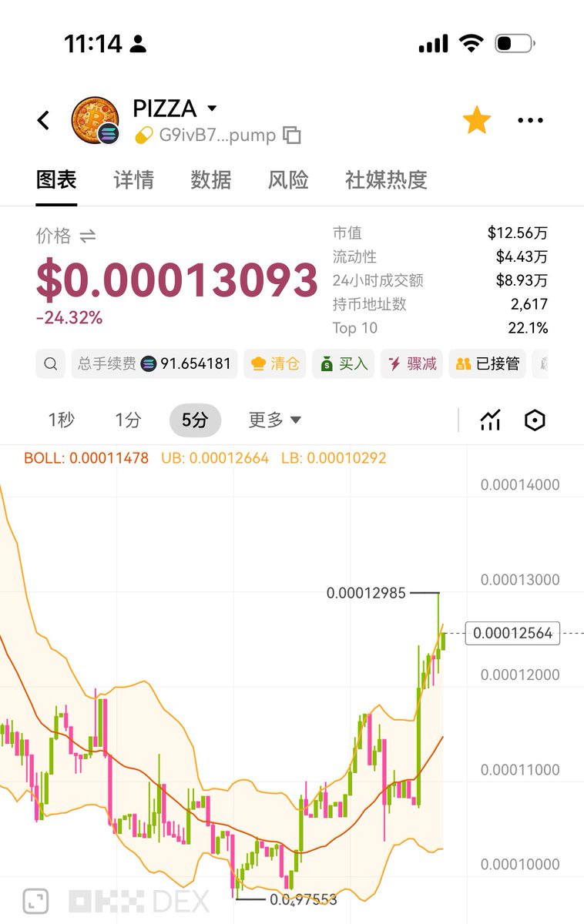Tap the 11:14 clock in status bar
This screenshot has height=924, width=584.
click(x=92, y=44)
